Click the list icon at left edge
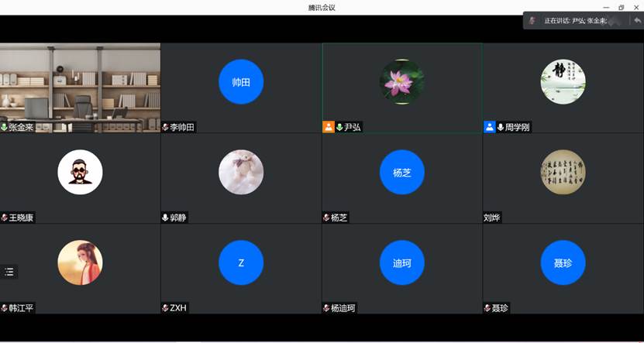Image resolution: width=644 pixels, height=343 pixels. [9, 272]
